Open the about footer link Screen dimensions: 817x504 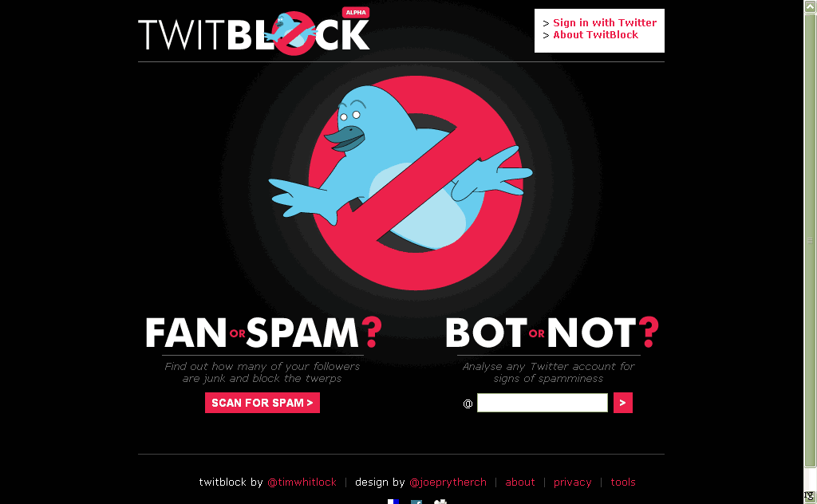tap(520, 482)
